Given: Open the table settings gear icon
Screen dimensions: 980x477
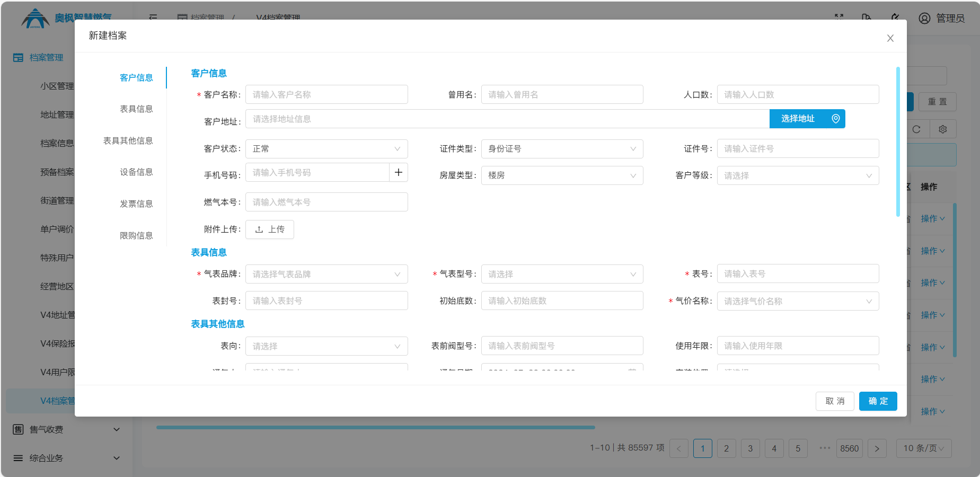Looking at the screenshot, I should coord(943,129).
